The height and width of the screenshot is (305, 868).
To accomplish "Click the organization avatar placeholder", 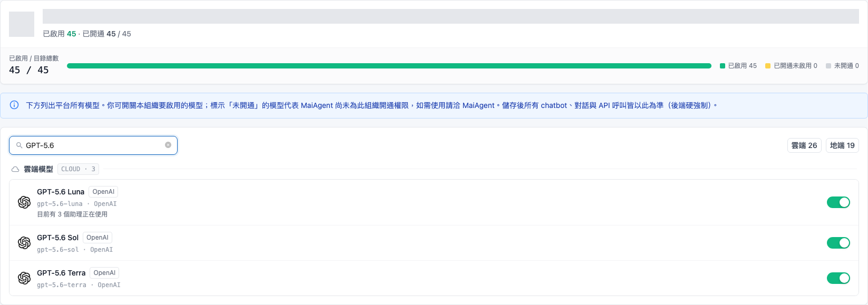I will click(22, 24).
